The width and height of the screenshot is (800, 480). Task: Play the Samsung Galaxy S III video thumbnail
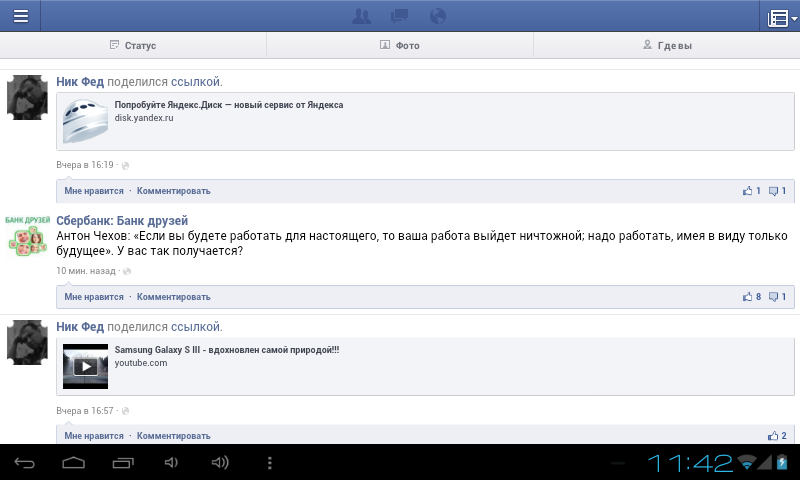pos(85,366)
